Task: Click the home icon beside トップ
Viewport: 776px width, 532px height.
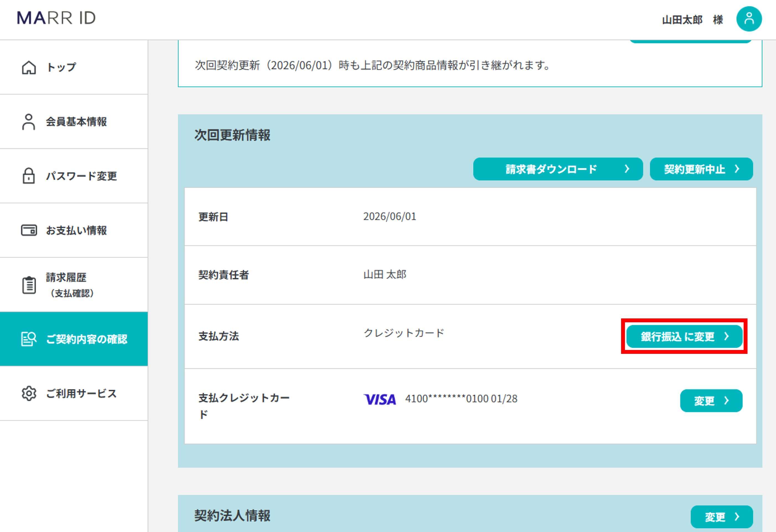Action: (29, 68)
